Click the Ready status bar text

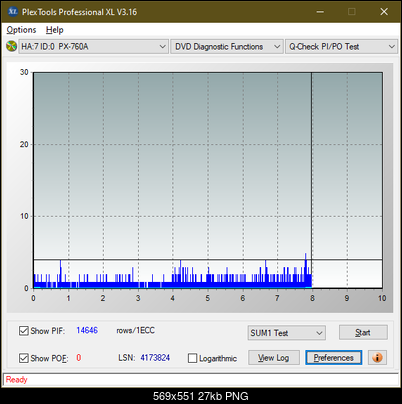17,379
